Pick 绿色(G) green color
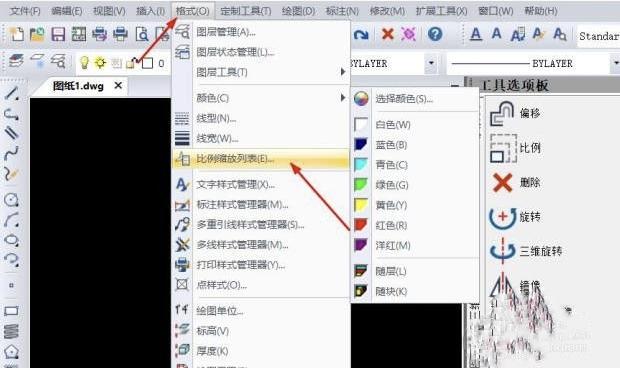The width and height of the screenshot is (620, 368). [415, 185]
